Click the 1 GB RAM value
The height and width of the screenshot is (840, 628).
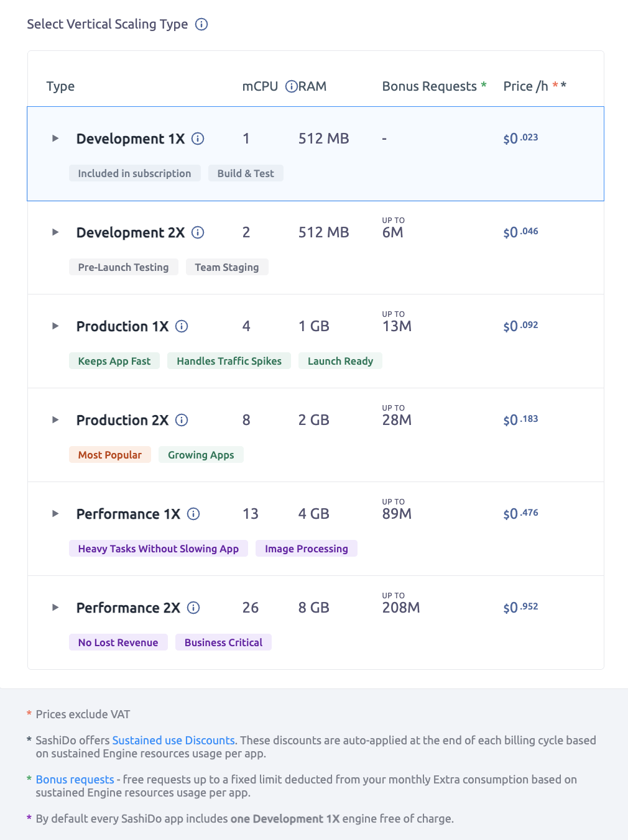coord(314,326)
